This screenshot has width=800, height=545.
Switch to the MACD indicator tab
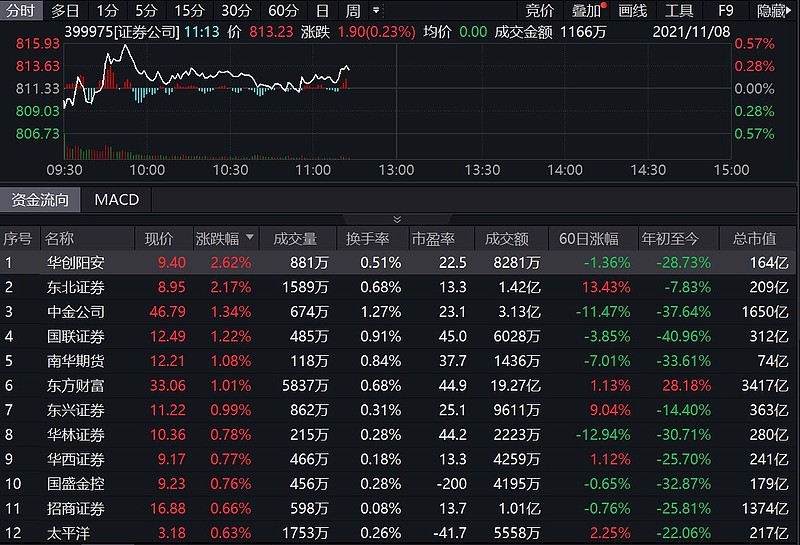click(116, 200)
